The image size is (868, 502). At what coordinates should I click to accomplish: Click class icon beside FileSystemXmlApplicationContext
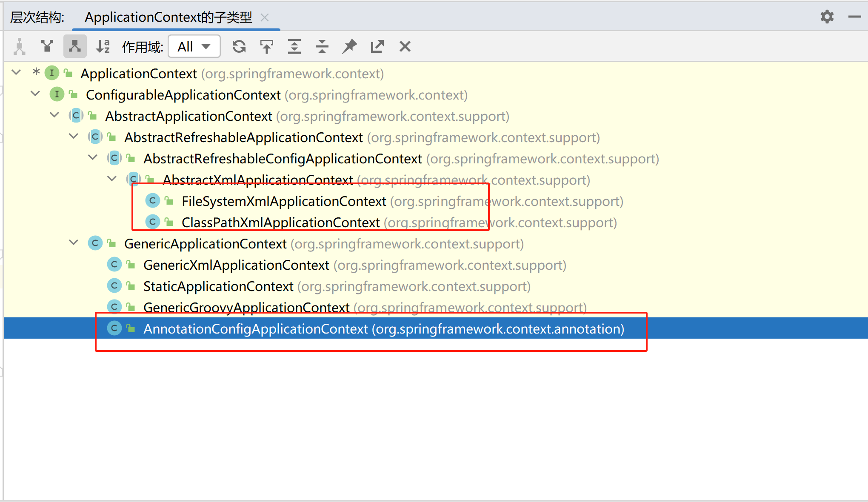(x=153, y=200)
